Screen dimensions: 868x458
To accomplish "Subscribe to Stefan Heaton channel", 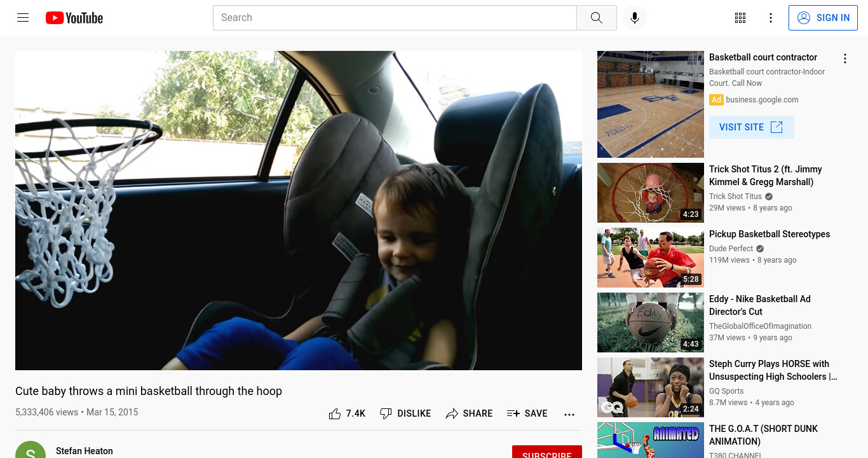I will 547,452.
